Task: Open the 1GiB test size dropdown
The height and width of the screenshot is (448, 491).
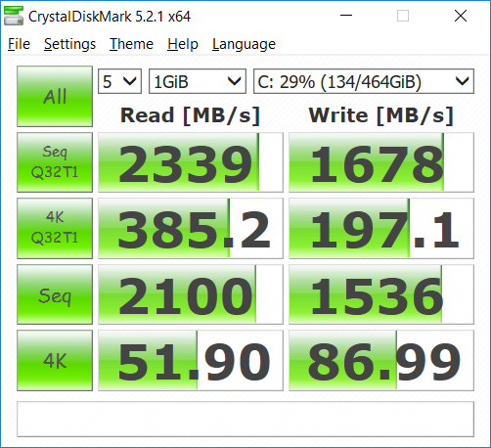Action: pos(198,81)
